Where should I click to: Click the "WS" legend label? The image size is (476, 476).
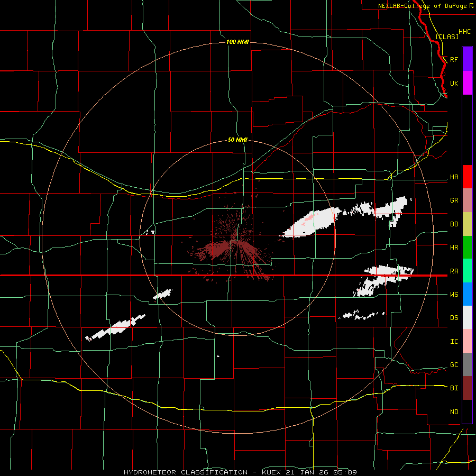[454, 295]
